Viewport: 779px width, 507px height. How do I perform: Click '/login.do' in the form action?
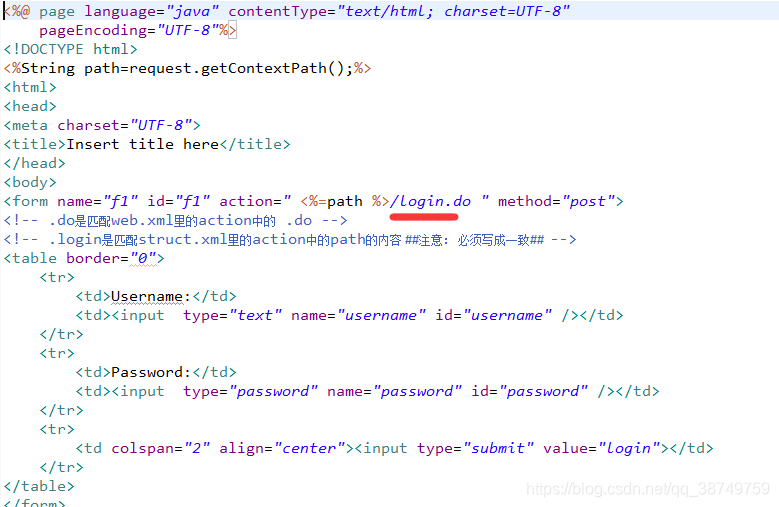tap(430, 201)
